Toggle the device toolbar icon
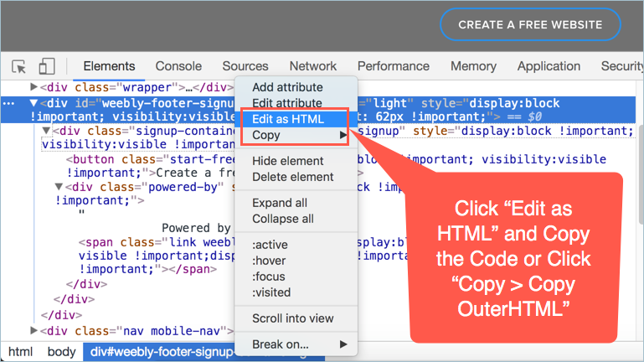This screenshot has width=644, height=362. click(x=47, y=66)
